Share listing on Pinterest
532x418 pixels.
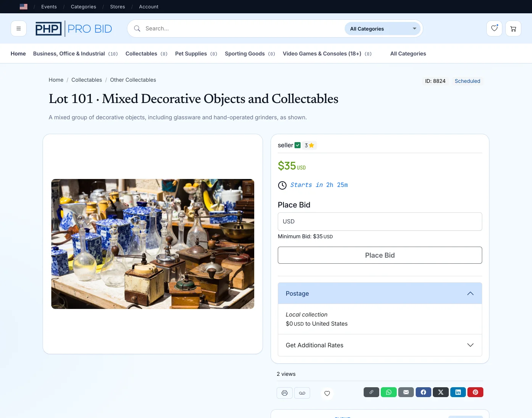[475, 392]
